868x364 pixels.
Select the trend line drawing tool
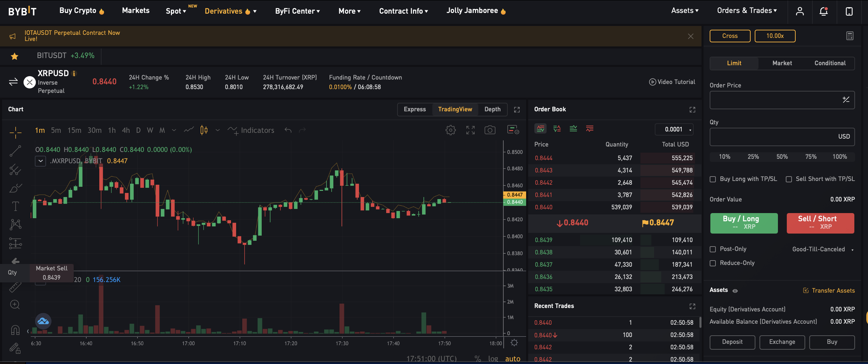pos(15,151)
